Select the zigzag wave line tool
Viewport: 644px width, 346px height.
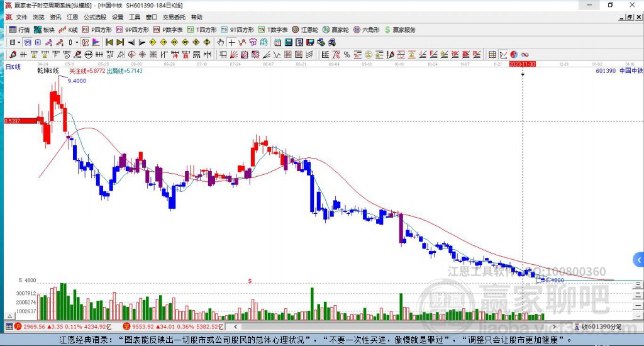[x=277, y=54]
